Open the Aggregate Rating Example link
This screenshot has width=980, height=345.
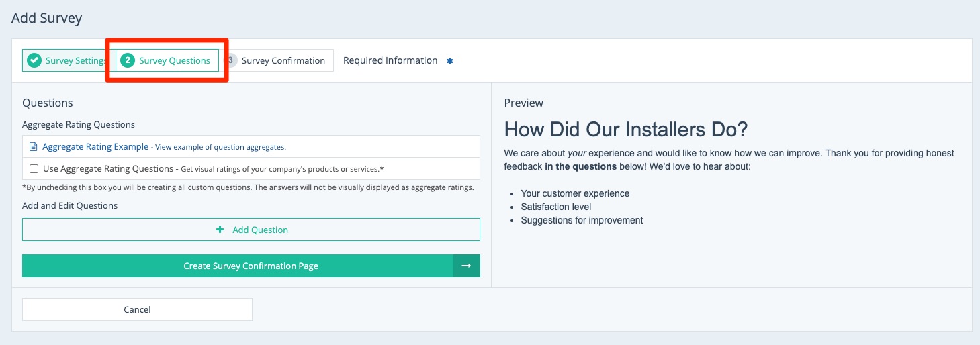tap(95, 146)
